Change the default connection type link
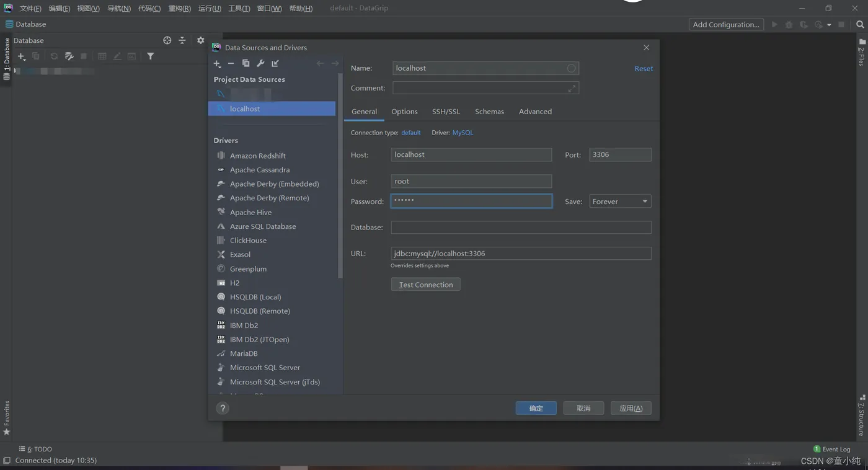This screenshot has width=868, height=470. point(410,133)
